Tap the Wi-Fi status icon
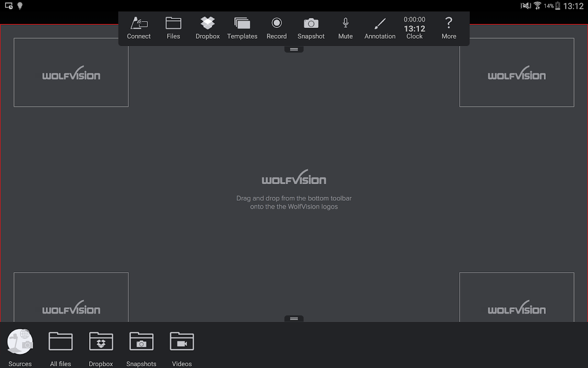Viewport: 588px width, 368px height. click(537, 6)
